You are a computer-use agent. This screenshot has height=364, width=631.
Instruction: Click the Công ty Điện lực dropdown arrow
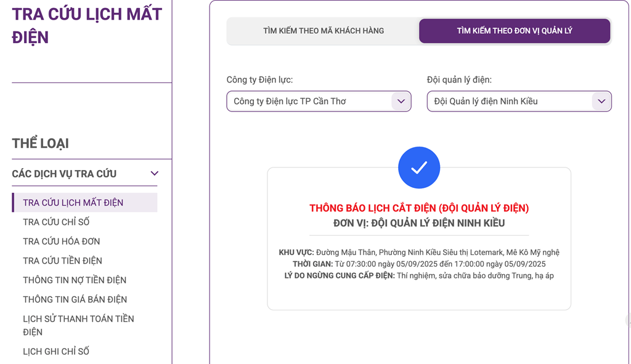coord(401,102)
